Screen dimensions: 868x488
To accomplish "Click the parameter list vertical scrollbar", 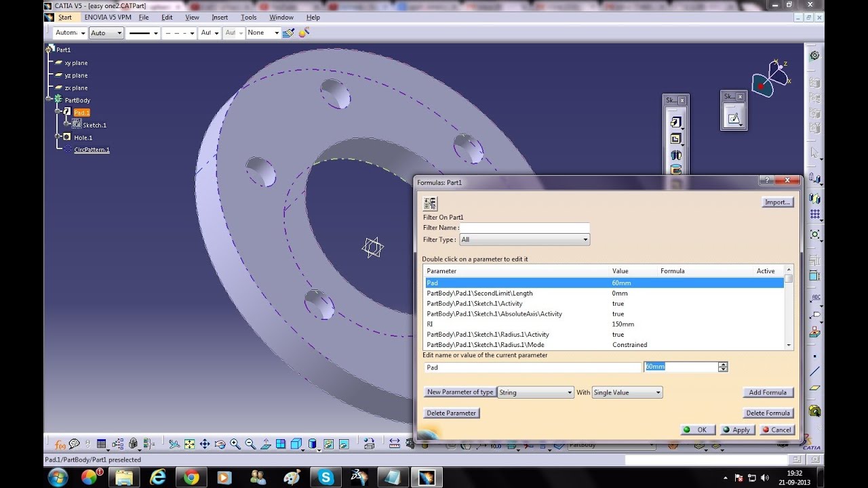I will (x=789, y=307).
